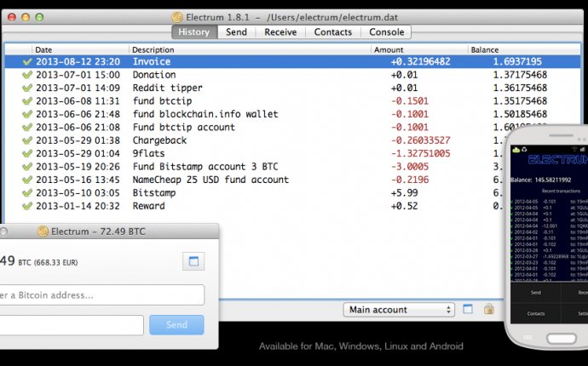
Task: Click the coin icon in lite window title
Action: click(43, 232)
